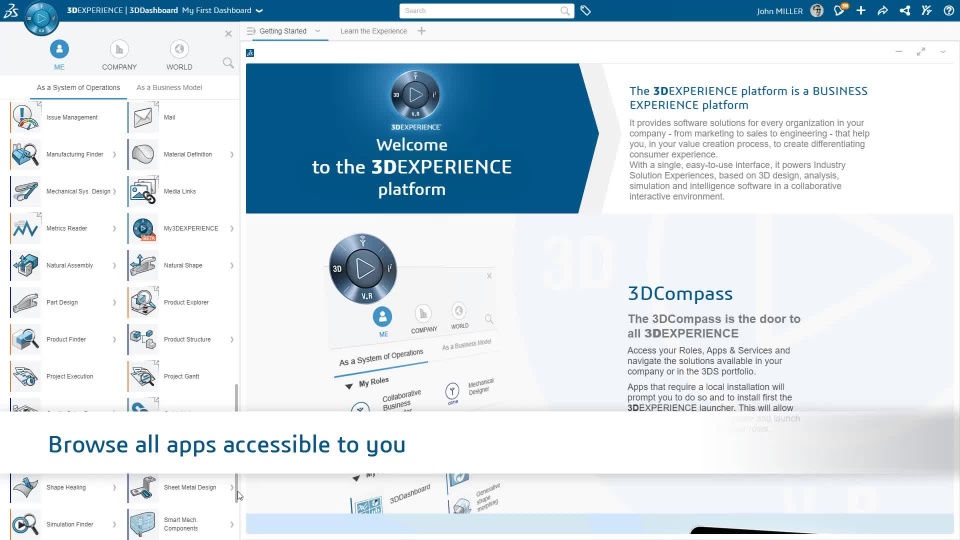
Task: Switch to the ME section
Action: pyautogui.click(x=59, y=55)
